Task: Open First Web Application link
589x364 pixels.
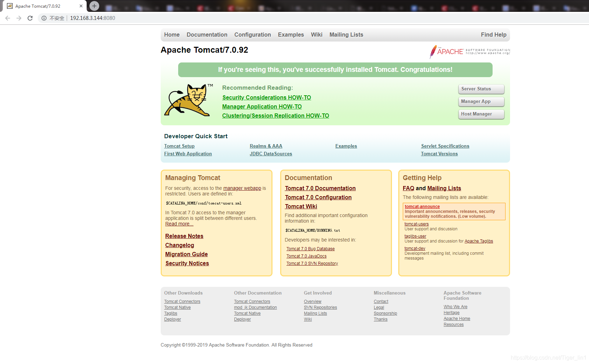Action: point(188,154)
